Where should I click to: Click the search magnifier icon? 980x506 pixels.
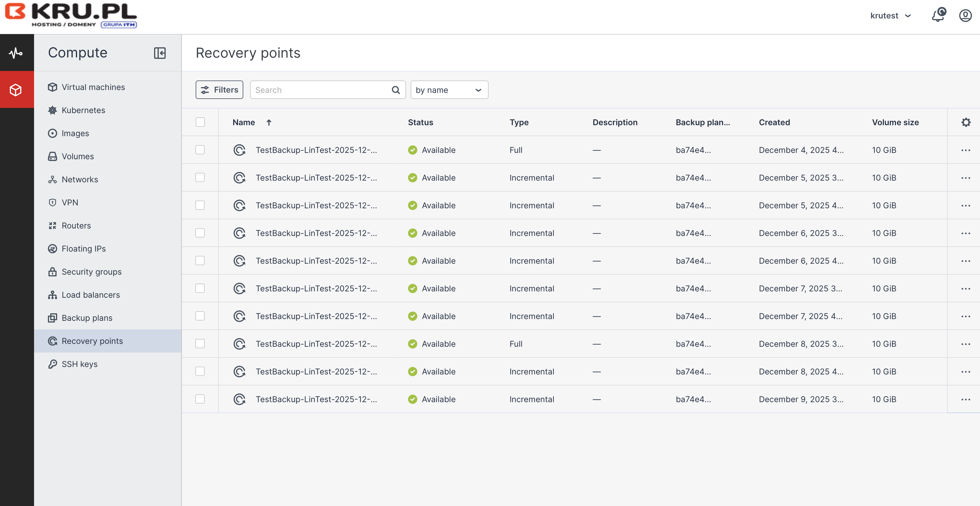point(396,90)
